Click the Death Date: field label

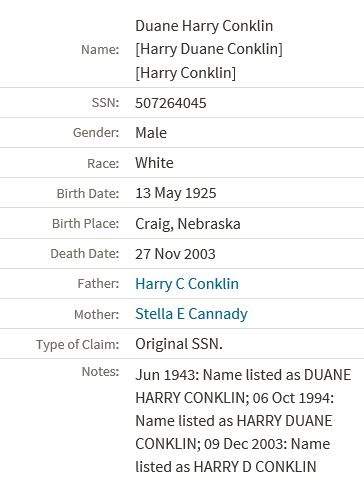click(x=85, y=254)
